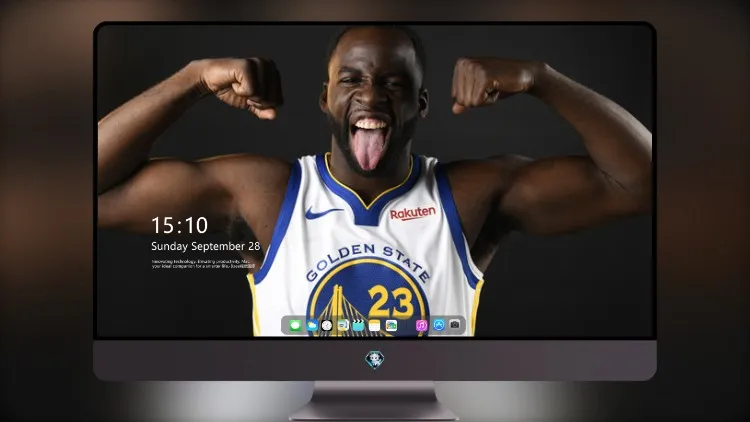
Task: Open the pink iTunes music app
Action: tap(421, 326)
